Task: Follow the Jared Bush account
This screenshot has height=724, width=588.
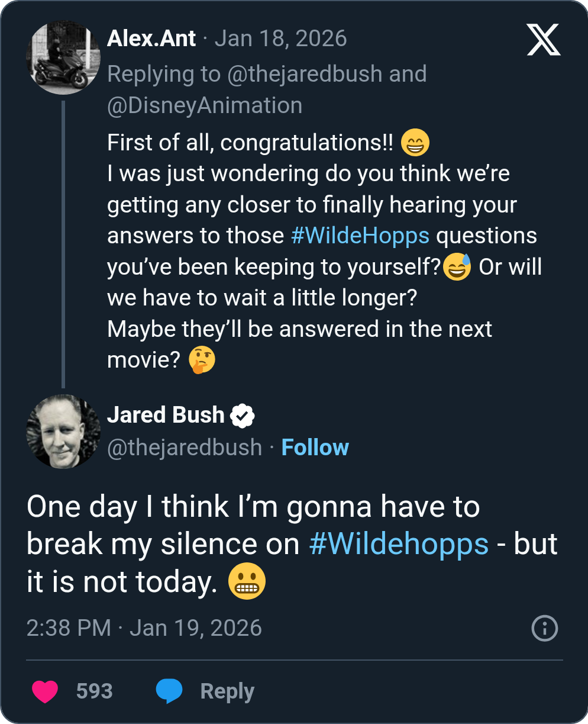Action: tap(315, 448)
